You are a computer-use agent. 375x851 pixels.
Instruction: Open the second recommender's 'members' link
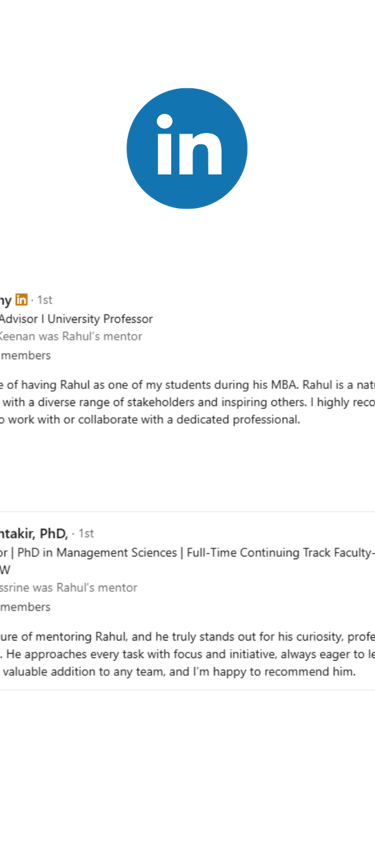click(26, 606)
